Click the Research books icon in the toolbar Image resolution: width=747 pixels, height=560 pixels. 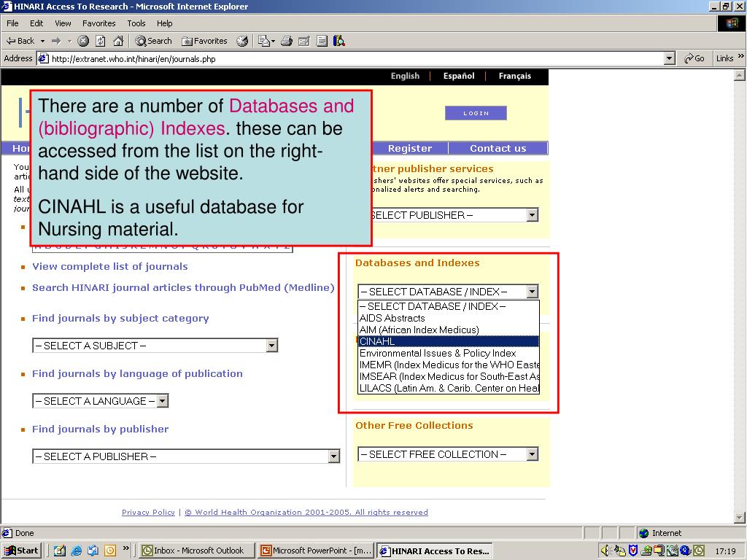[x=339, y=41]
